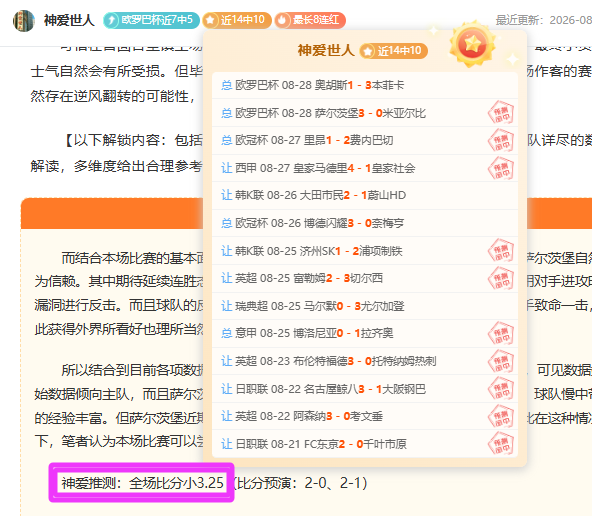Click hit stamp on 布伦特福德 row
592x516 pixels.
click(x=501, y=362)
